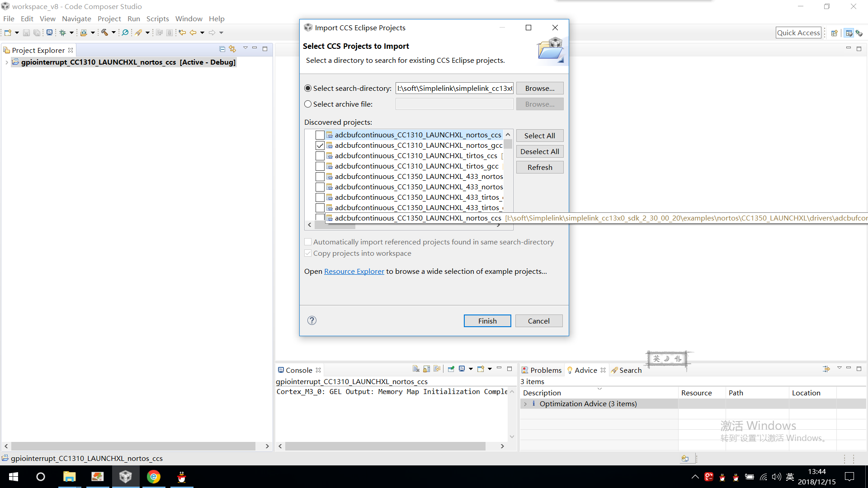Check adcbufcontinuous_CC1310_LAUNCHXL_tirtos_ccs project
This screenshot has width=868, height=488.
point(321,155)
